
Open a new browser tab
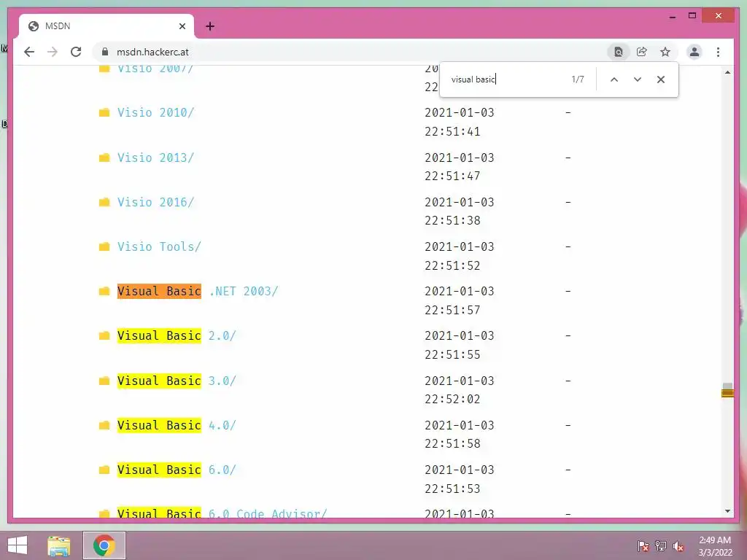tap(210, 26)
